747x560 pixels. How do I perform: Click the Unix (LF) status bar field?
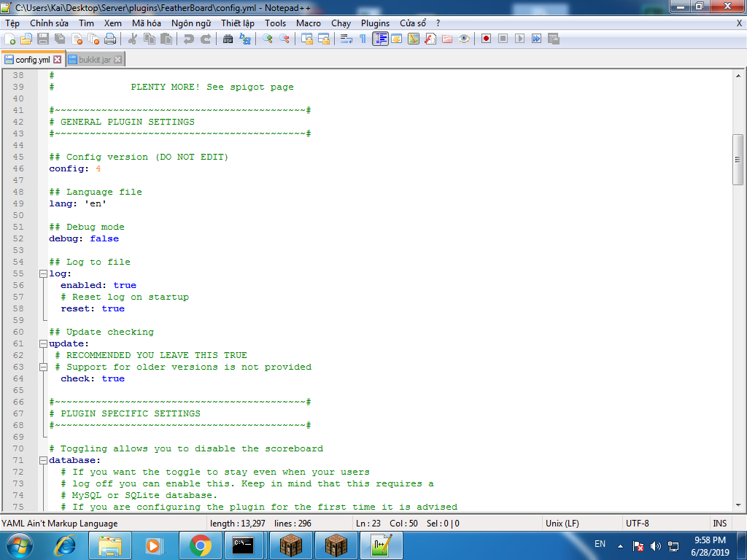[x=581, y=524]
